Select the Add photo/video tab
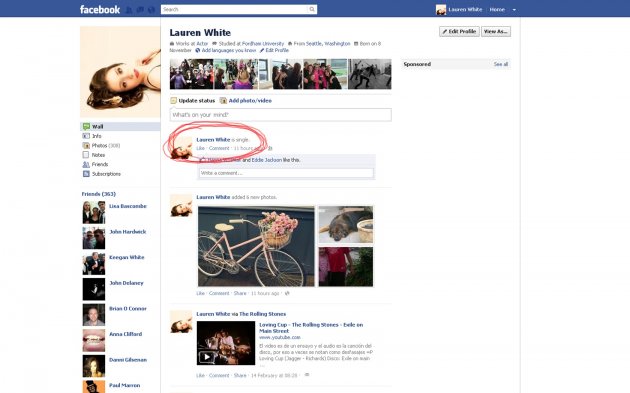Image resolution: width=630 pixels, height=393 pixels. [246, 100]
